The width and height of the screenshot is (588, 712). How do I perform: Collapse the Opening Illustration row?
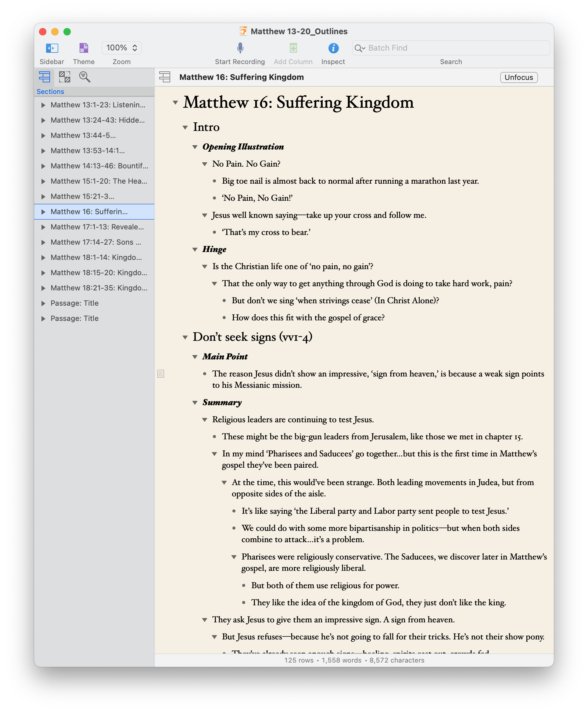click(195, 147)
